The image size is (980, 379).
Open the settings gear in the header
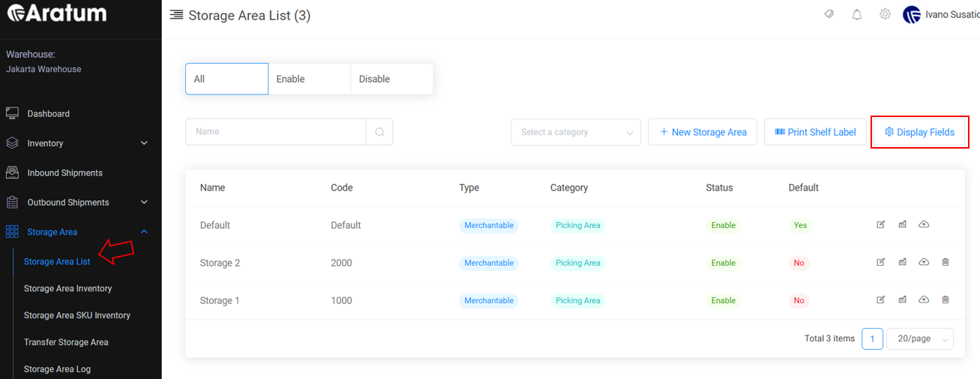point(886,14)
